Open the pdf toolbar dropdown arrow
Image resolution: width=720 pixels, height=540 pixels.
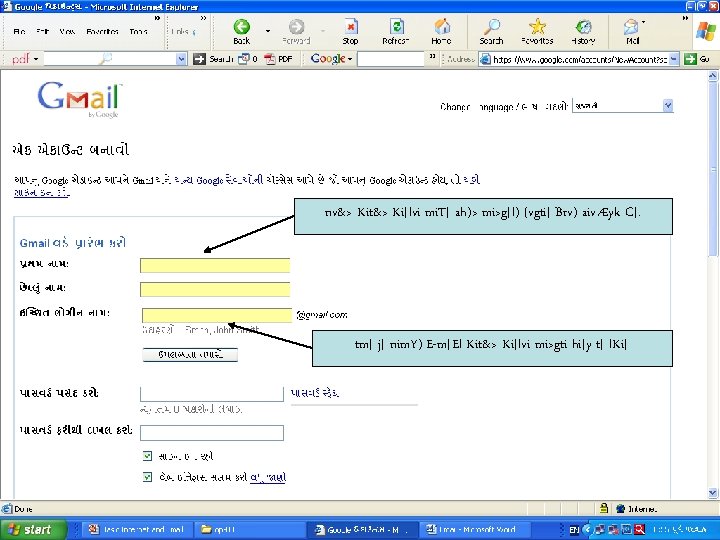click(35, 59)
